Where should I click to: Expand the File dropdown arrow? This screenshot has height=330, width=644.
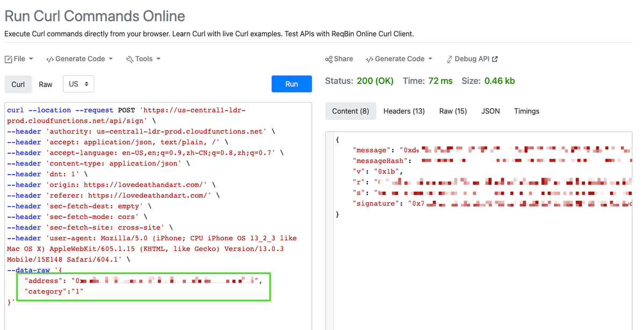[31, 59]
